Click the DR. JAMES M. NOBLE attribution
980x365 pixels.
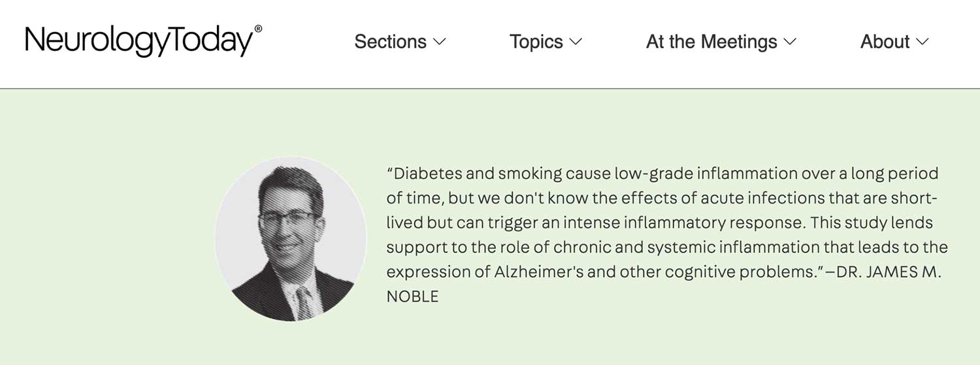click(664, 284)
